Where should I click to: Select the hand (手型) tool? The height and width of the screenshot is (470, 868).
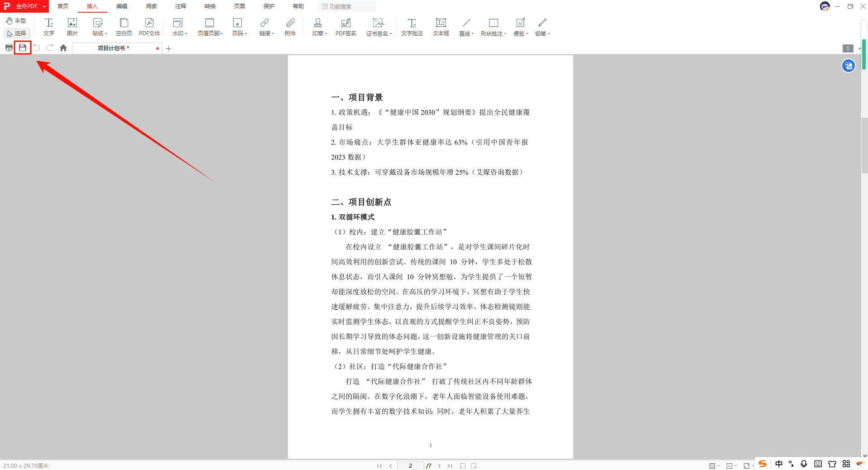click(17, 20)
